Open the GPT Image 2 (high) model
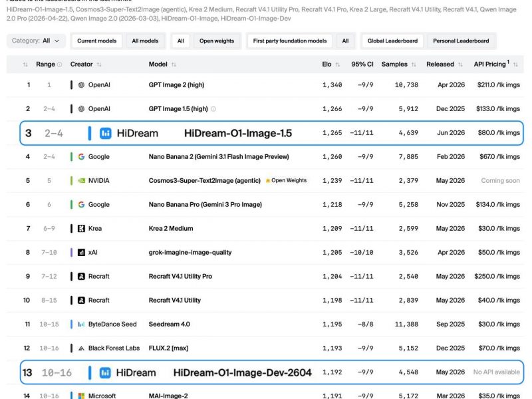 pos(176,85)
